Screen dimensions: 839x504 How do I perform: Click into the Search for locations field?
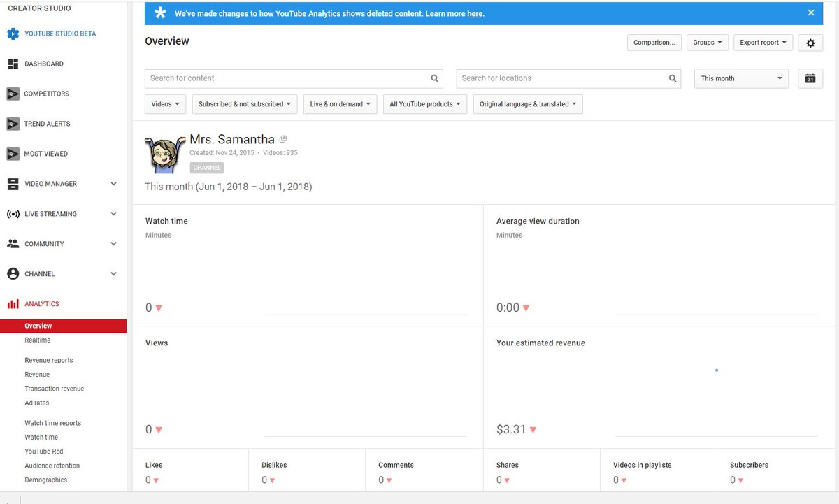568,78
